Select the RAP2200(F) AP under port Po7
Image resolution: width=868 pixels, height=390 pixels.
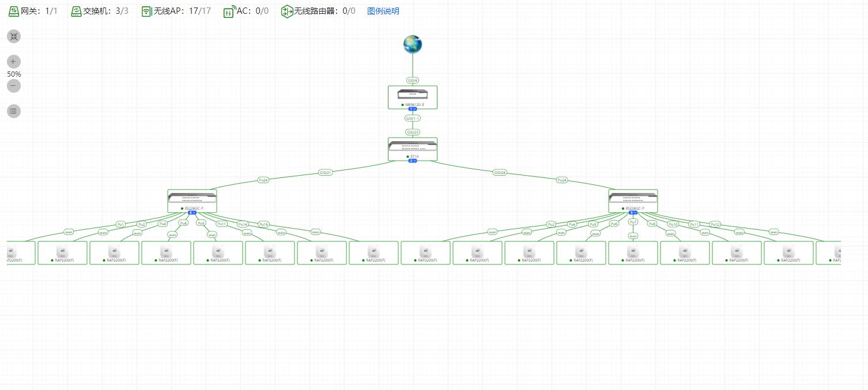click(x=633, y=252)
